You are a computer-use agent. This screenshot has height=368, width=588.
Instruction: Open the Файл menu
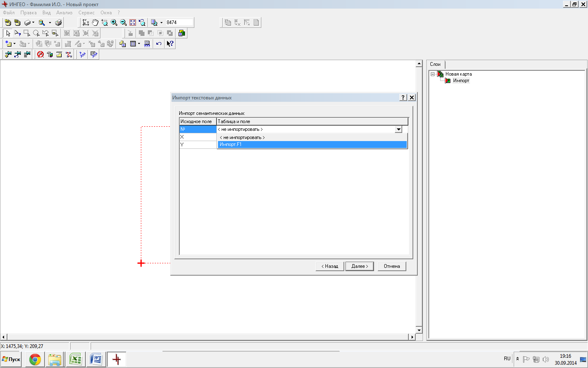pos(9,13)
